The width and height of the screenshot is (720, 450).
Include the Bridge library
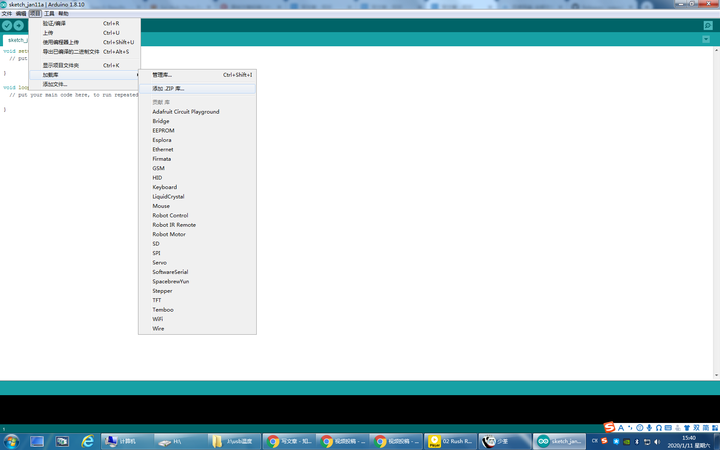tap(197, 121)
